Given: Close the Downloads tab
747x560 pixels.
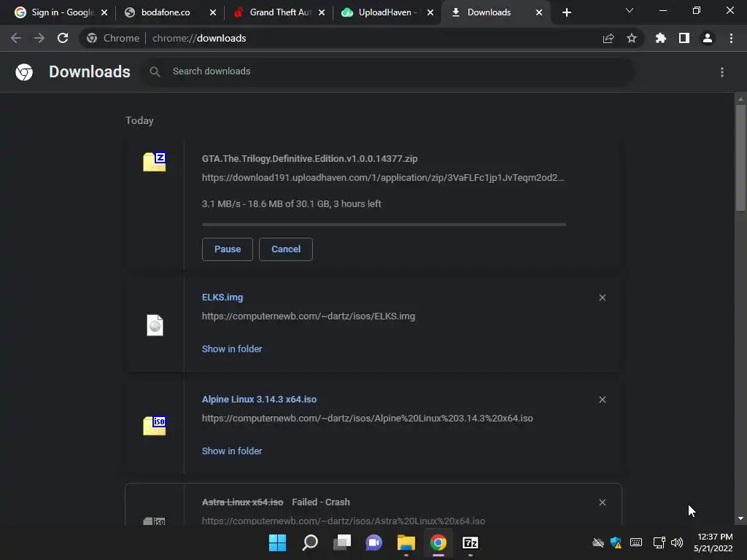Looking at the screenshot, I should point(539,13).
